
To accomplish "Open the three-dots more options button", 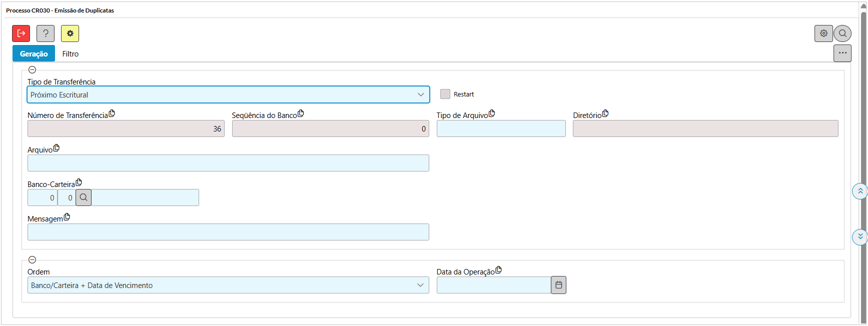I will (x=842, y=53).
